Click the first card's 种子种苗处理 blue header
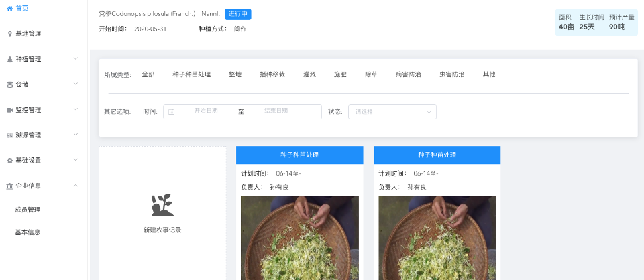The height and width of the screenshot is (280, 644). click(300, 155)
